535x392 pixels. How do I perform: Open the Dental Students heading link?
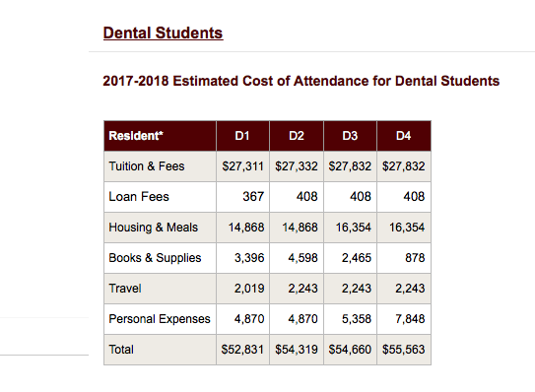click(x=164, y=33)
